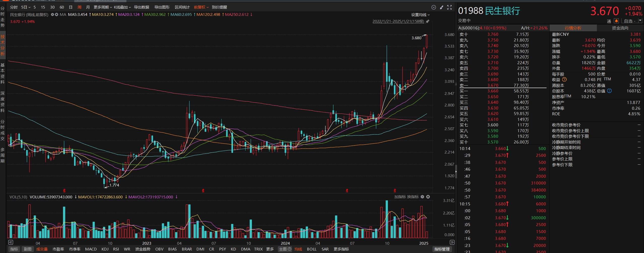The image size is (644, 253).
Task: Open 更多指标 main chart indicators
Action: click(341, 249)
